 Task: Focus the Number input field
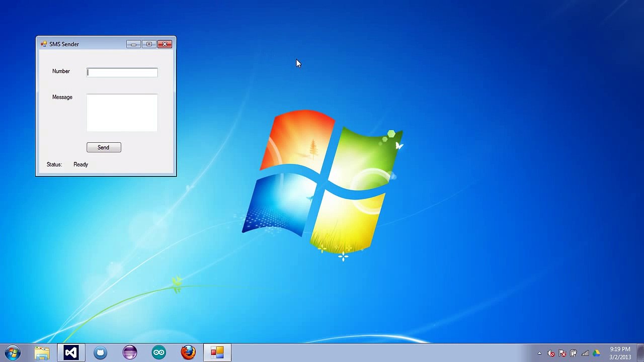pyautogui.click(x=122, y=72)
